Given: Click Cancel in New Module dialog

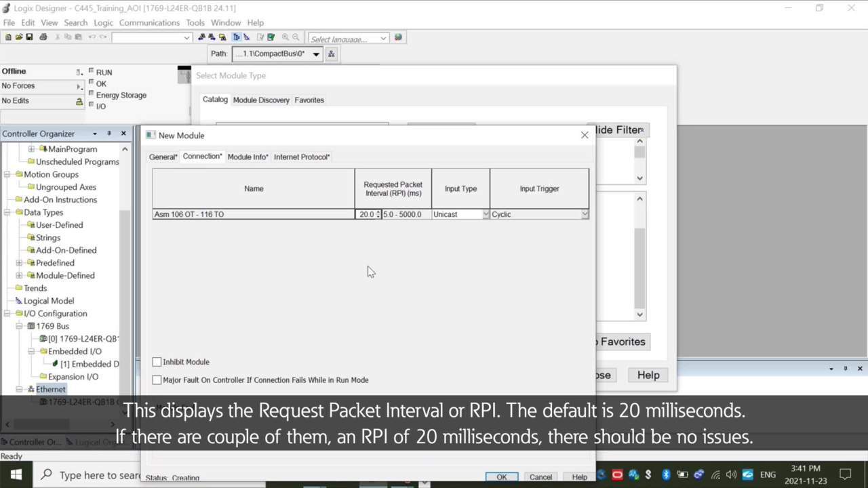Looking at the screenshot, I should (540, 477).
